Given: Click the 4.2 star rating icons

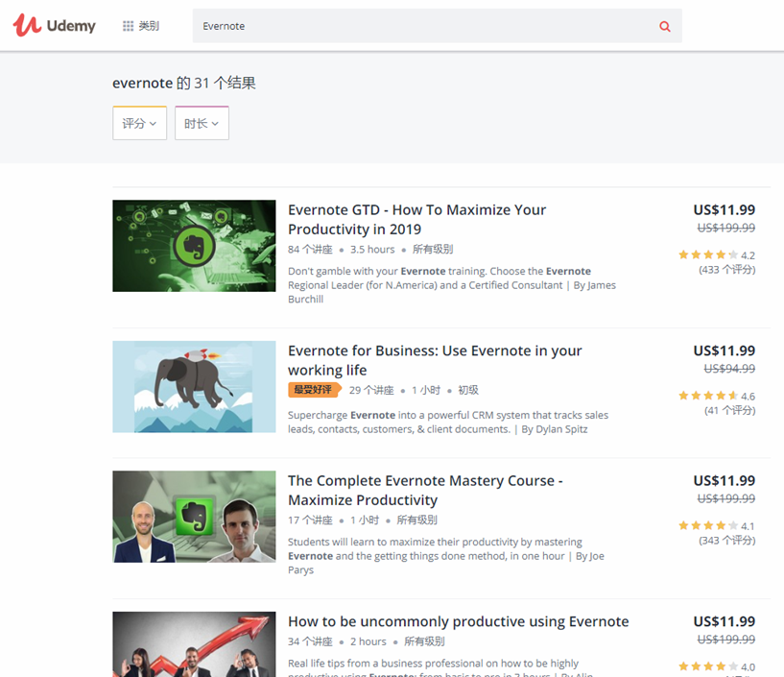Looking at the screenshot, I should (708, 255).
